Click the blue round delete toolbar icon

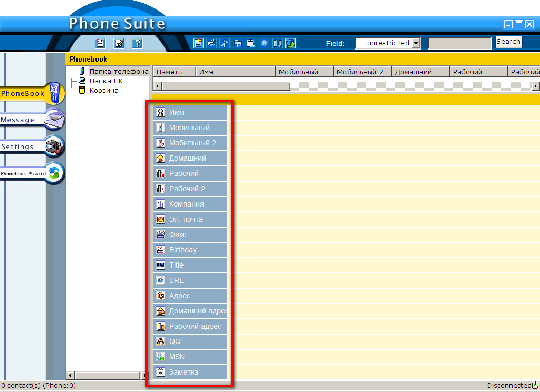click(x=264, y=44)
